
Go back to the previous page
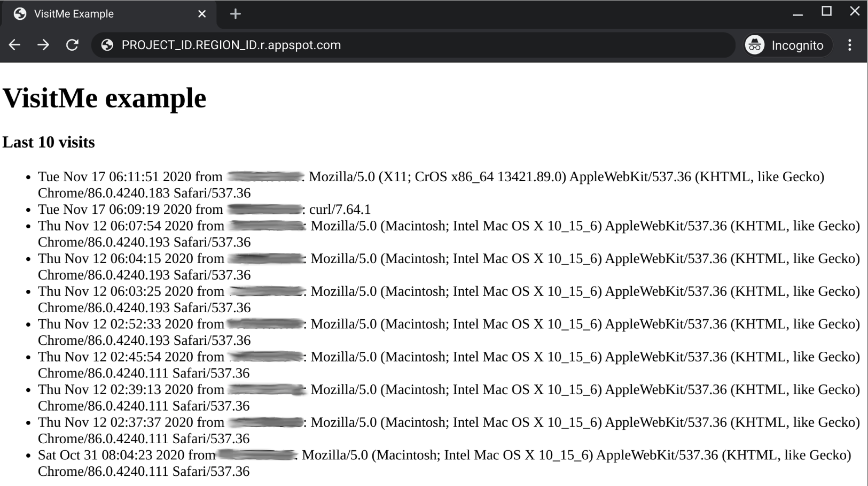(x=15, y=45)
